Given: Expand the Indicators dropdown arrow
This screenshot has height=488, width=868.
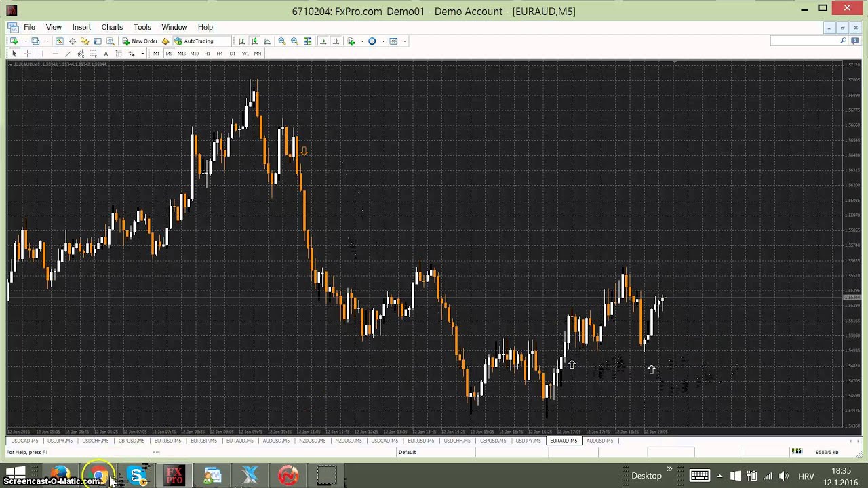Looking at the screenshot, I should point(362,41).
